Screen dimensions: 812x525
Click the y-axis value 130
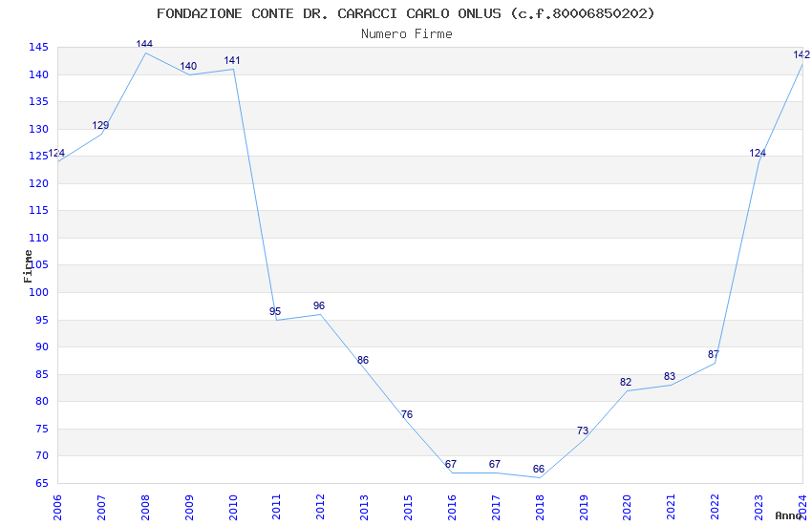pos(38,129)
